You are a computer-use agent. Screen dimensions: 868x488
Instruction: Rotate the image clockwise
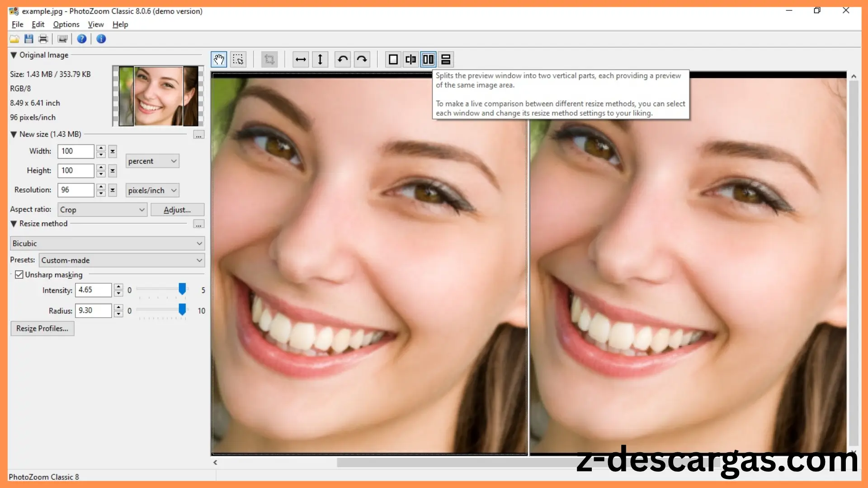(362, 59)
